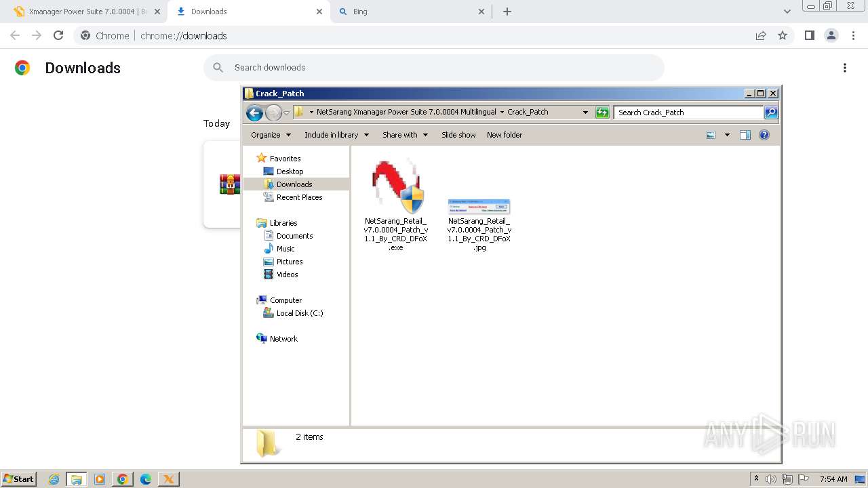The width and height of the screenshot is (868, 488).
Task: Select Computer in navigation pane
Action: [x=285, y=300]
